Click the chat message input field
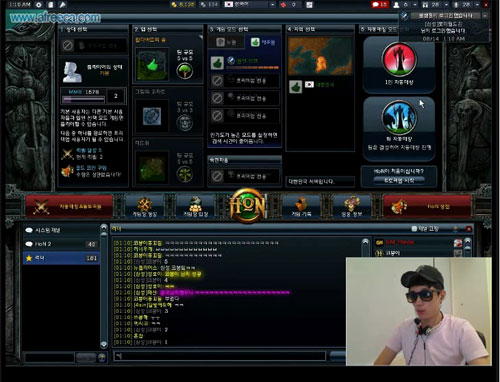Screen dimensions: 500x382 pos(219,356)
